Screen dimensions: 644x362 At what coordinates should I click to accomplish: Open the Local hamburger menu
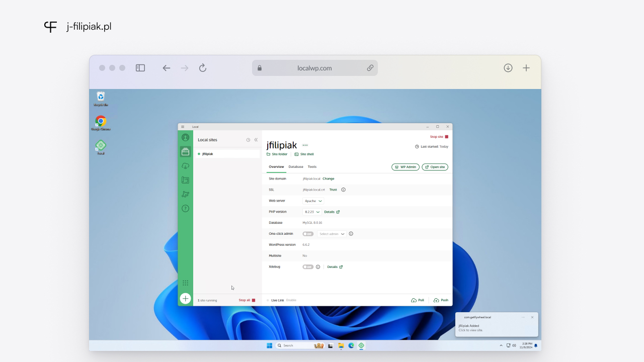coord(183,127)
